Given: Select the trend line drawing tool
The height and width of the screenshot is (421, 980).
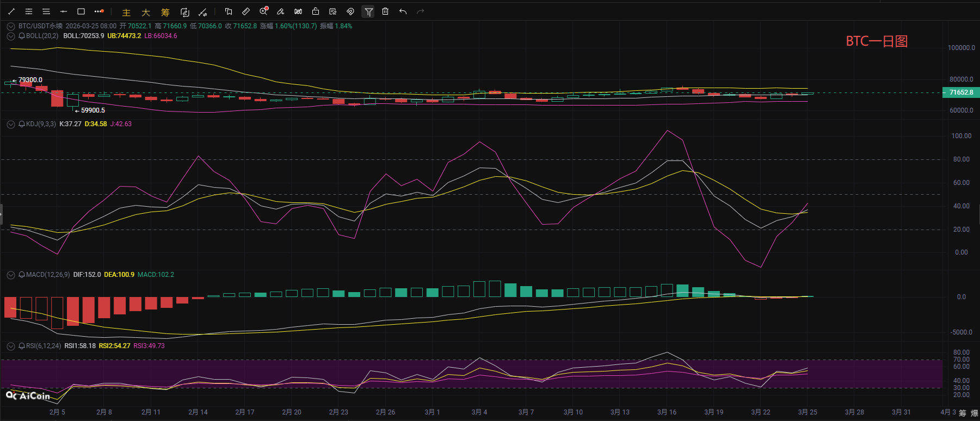Looking at the screenshot, I should click(11, 11).
